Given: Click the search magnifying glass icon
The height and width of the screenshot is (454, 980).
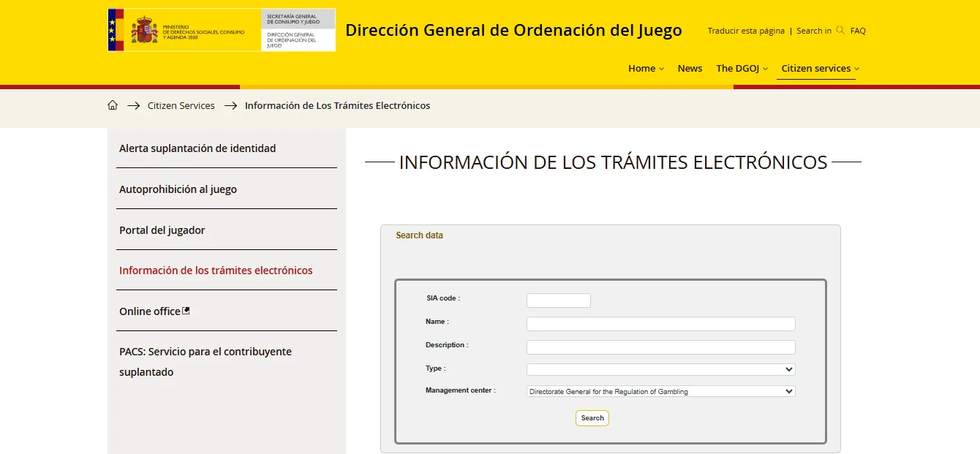Looking at the screenshot, I should 840,31.
